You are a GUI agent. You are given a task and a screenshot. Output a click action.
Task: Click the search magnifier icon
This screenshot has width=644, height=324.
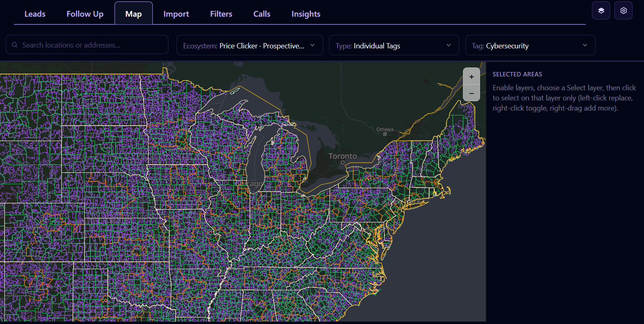(x=15, y=45)
